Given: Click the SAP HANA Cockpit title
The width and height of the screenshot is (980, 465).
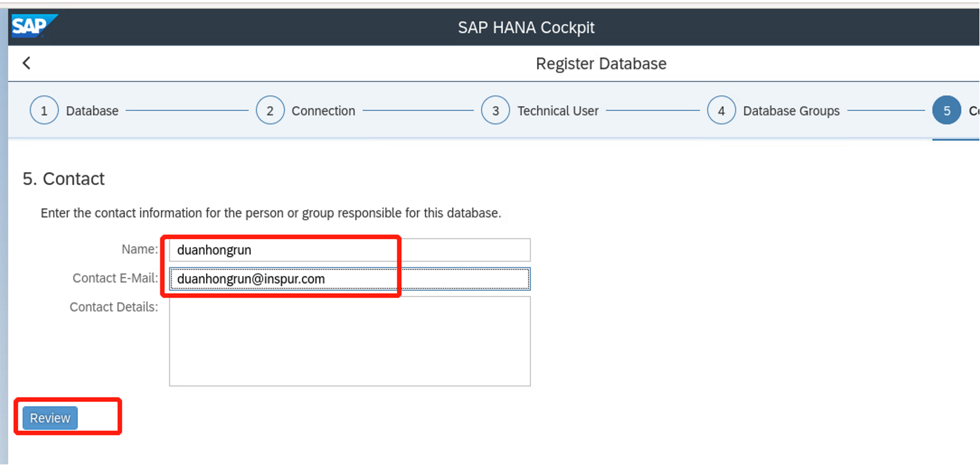Looking at the screenshot, I should click(526, 28).
